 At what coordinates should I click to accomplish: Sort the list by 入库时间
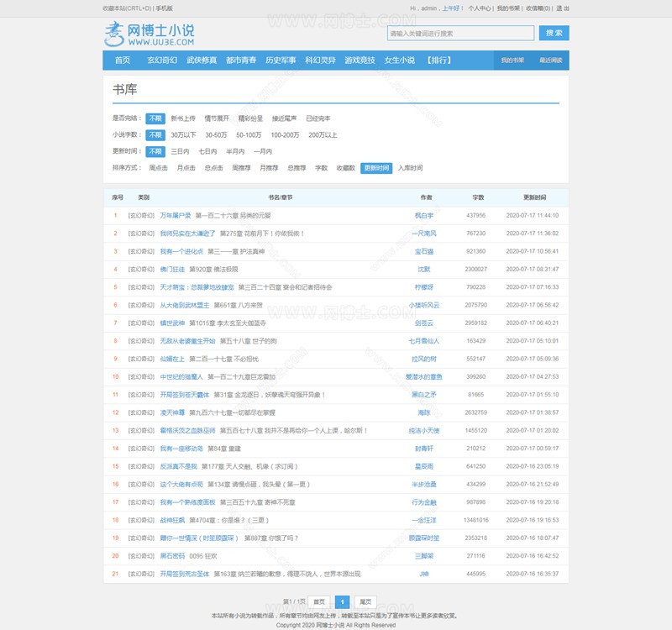click(x=410, y=168)
